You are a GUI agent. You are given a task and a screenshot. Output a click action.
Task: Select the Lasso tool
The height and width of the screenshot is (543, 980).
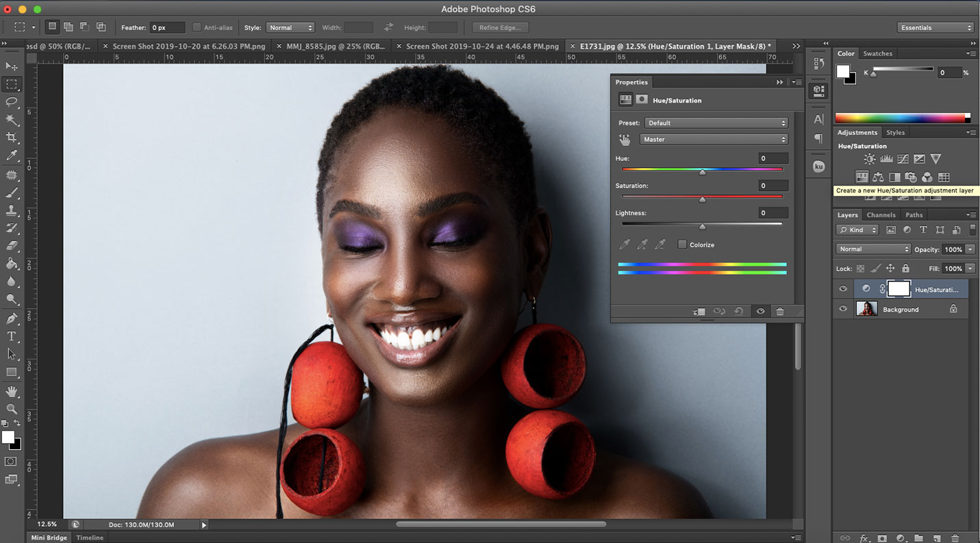click(12, 102)
